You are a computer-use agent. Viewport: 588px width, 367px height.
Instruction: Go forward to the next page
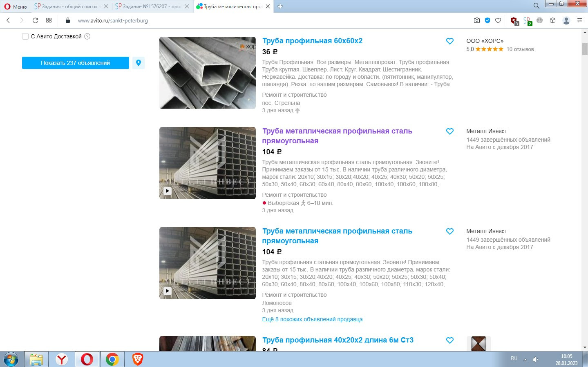22,20
